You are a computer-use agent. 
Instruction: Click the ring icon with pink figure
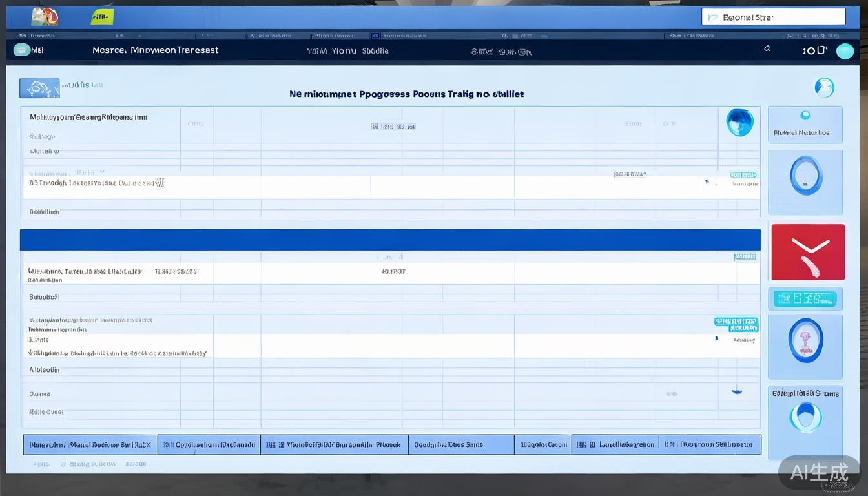click(x=805, y=340)
